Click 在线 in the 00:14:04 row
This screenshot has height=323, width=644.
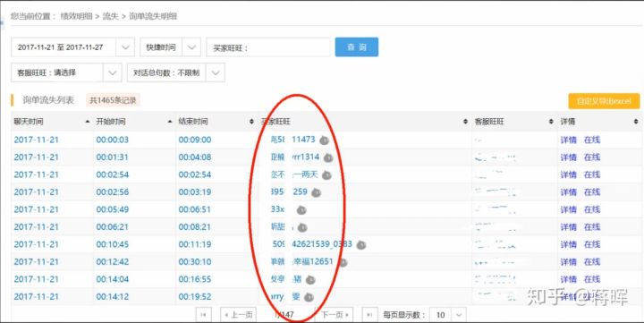[x=592, y=280]
